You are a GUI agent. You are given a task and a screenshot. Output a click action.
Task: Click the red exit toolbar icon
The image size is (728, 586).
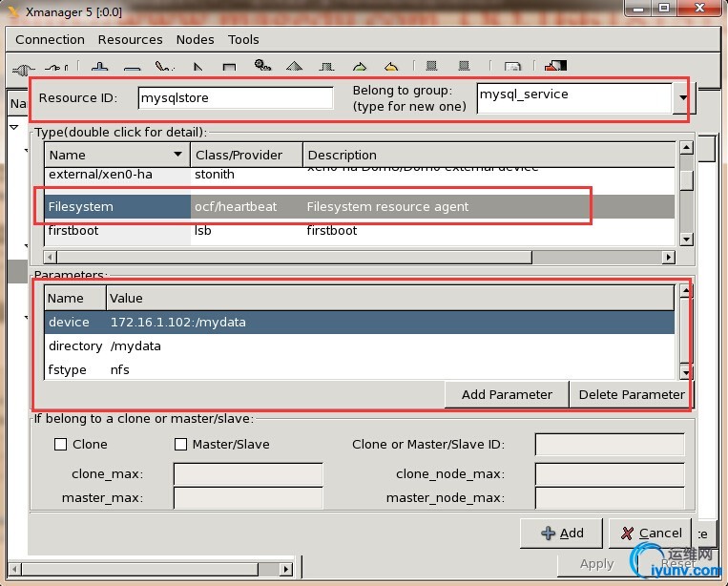tap(555, 66)
